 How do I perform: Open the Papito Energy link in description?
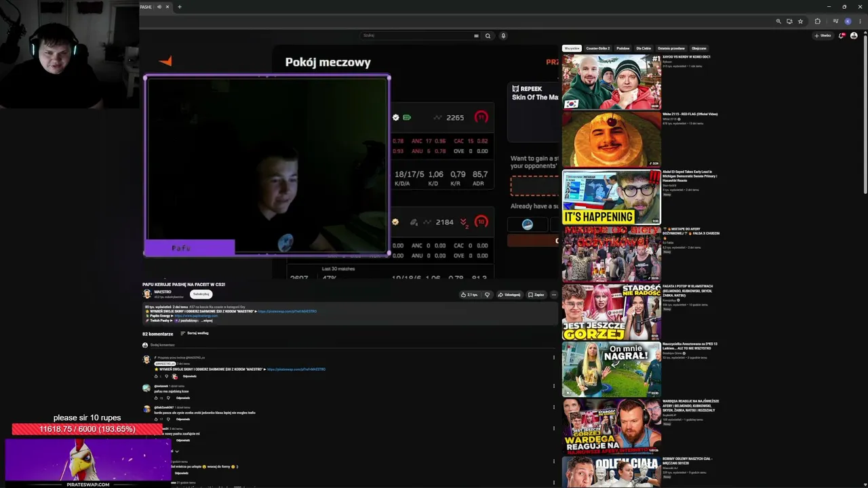coord(196,316)
